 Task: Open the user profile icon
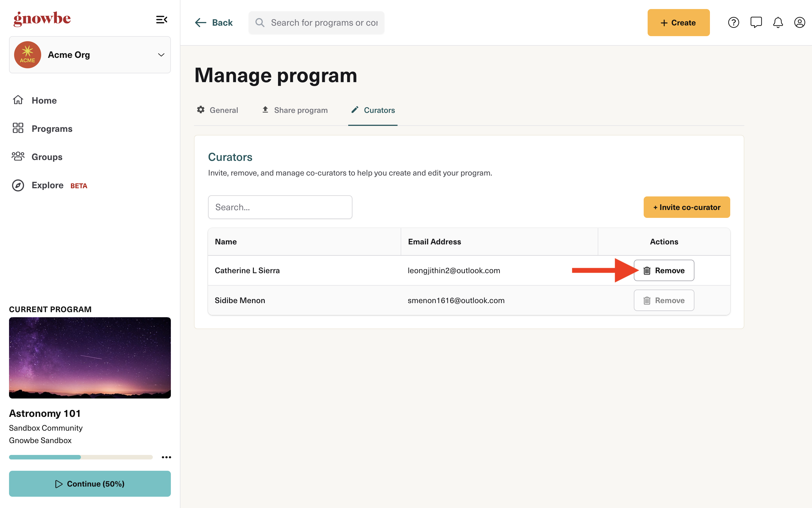(800, 23)
